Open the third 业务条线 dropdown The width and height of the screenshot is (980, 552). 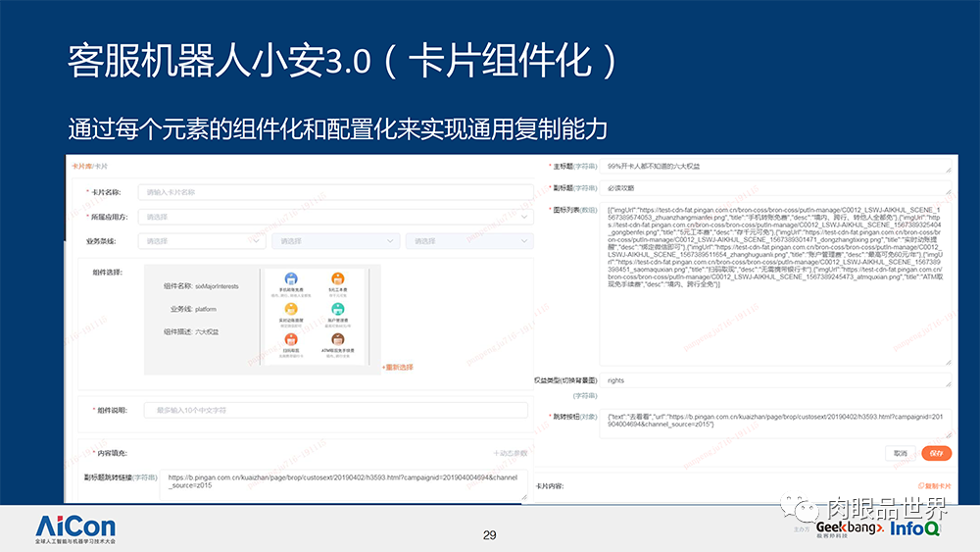469,241
